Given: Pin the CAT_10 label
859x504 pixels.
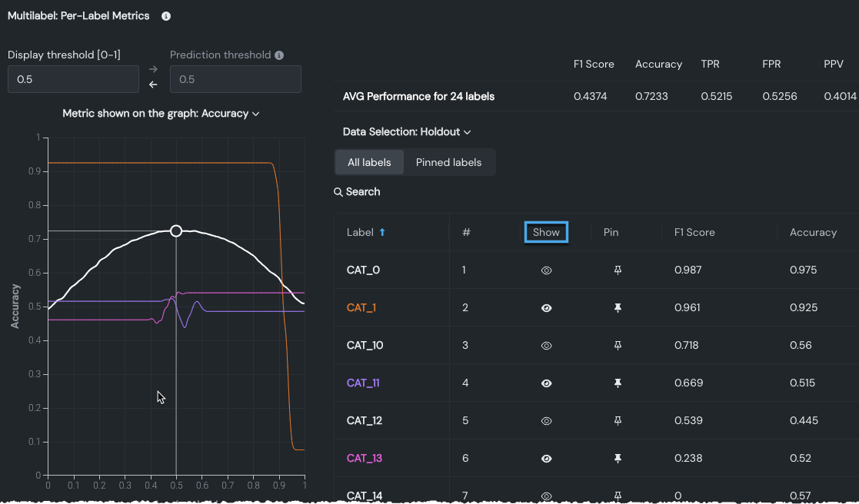Looking at the screenshot, I should click(x=618, y=346).
